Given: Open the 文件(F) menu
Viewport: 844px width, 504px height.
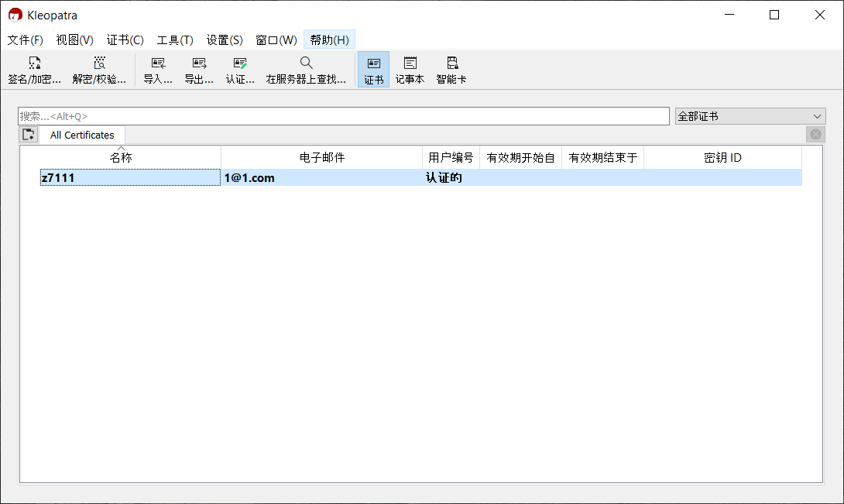Looking at the screenshot, I should coord(25,39).
